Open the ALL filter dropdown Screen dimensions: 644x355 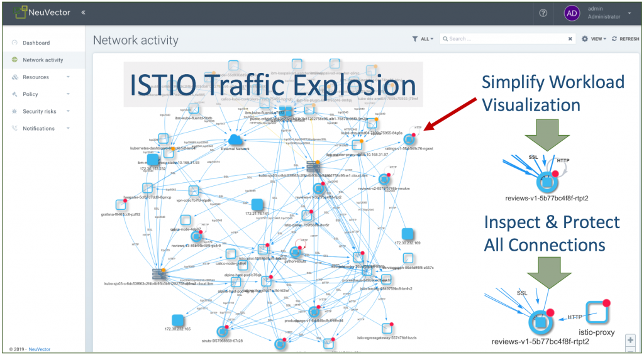tap(423, 39)
